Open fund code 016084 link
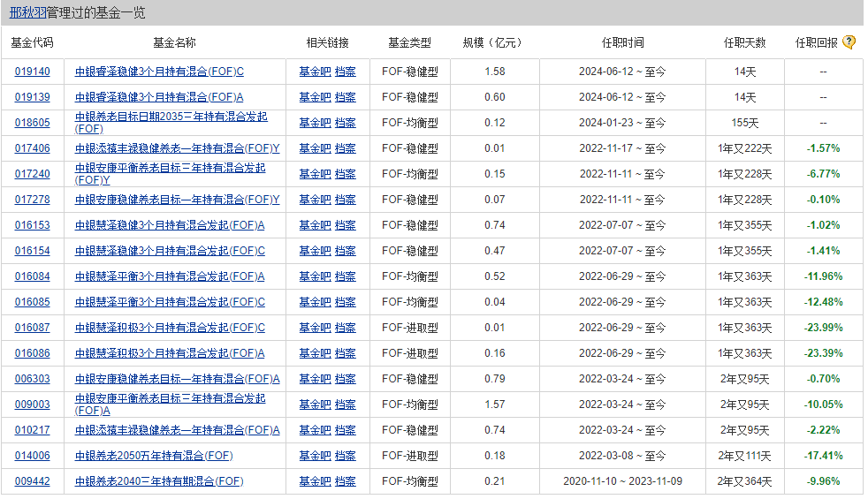868x499 pixels. click(x=32, y=276)
